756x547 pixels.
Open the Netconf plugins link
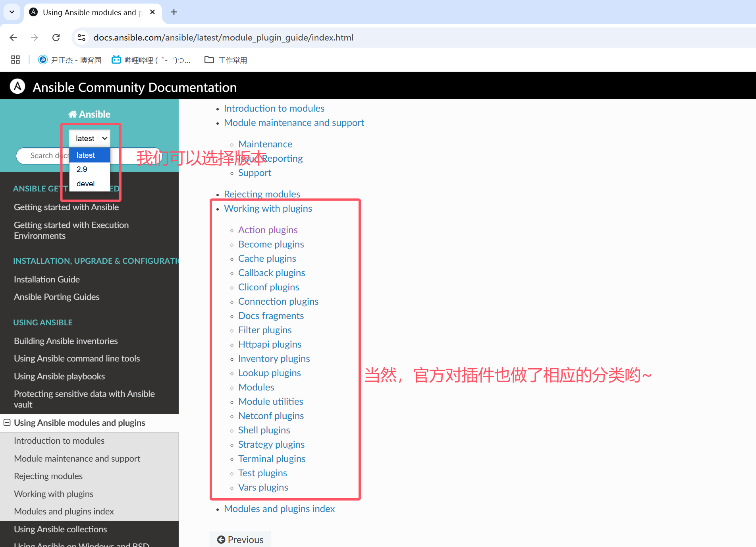(x=271, y=416)
